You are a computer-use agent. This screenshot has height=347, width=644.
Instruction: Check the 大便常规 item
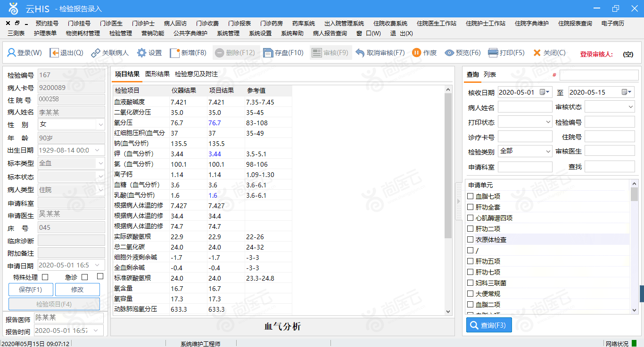(x=470, y=294)
